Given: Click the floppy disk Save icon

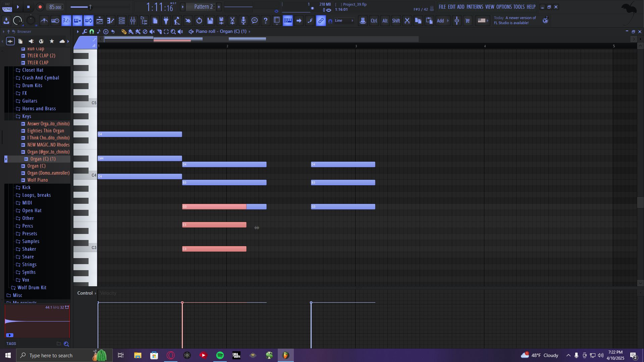Looking at the screenshot, I should point(210,21).
